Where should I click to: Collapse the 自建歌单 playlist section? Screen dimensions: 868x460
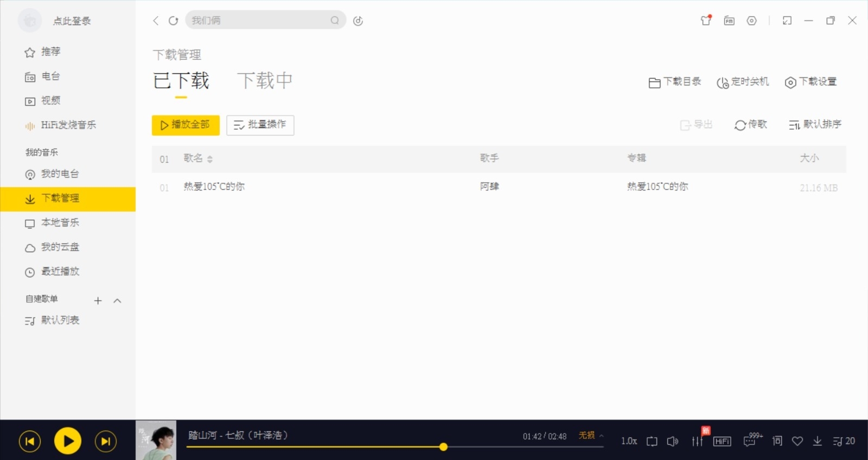point(117,301)
